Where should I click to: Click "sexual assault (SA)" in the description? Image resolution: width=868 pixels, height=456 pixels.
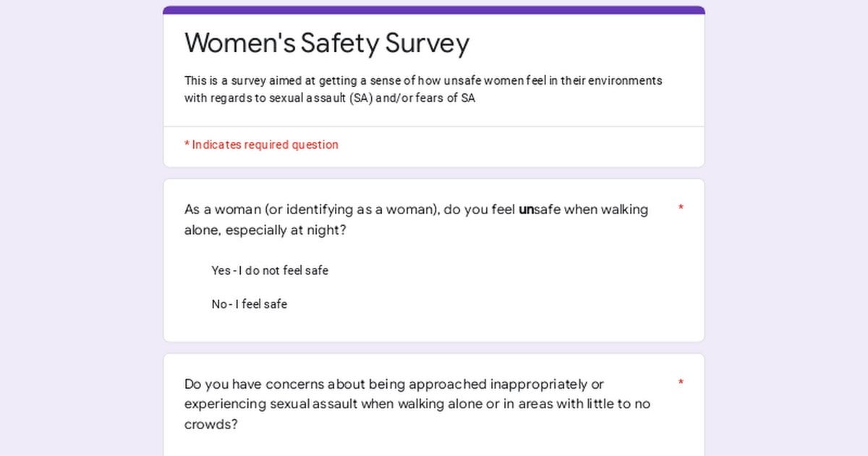coord(320,98)
